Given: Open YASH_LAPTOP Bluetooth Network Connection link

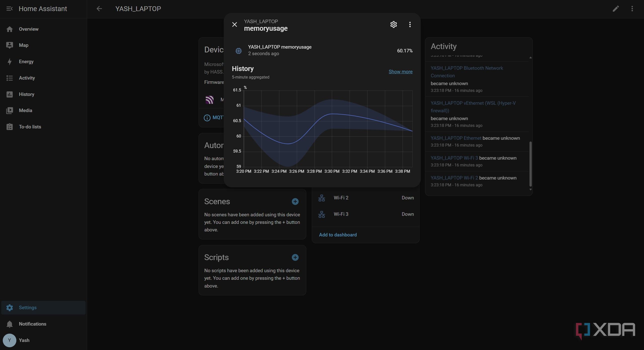Looking at the screenshot, I should coord(467,72).
